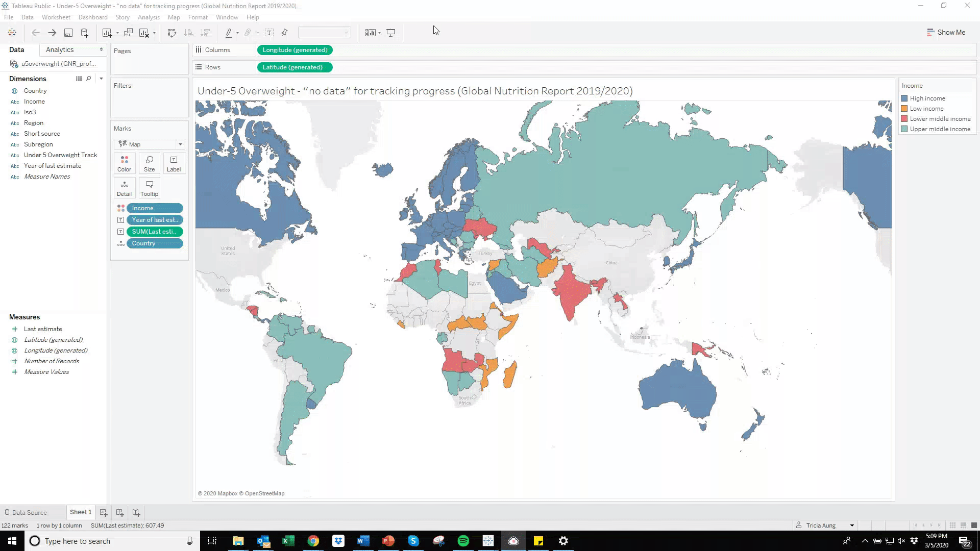This screenshot has height=551, width=980.
Task: Select the Data Source tab
Action: click(30, 512)
